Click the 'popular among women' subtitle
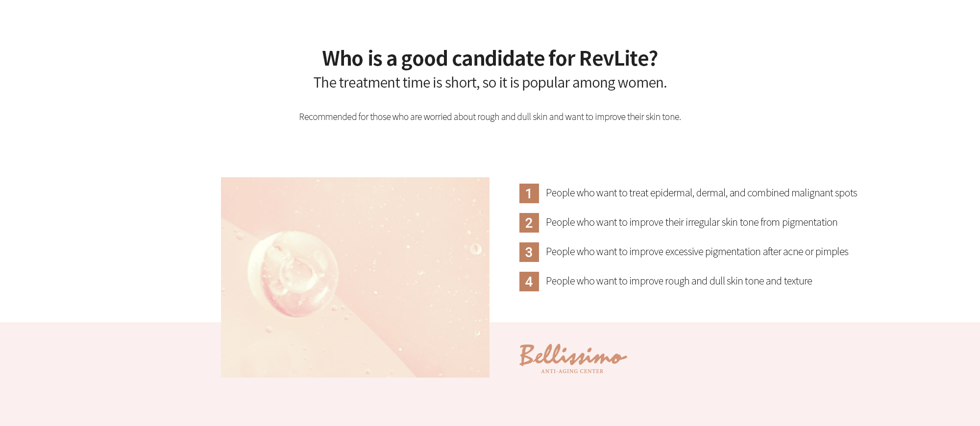Viewport: 980px width, 426px height. tap(490, 83)
